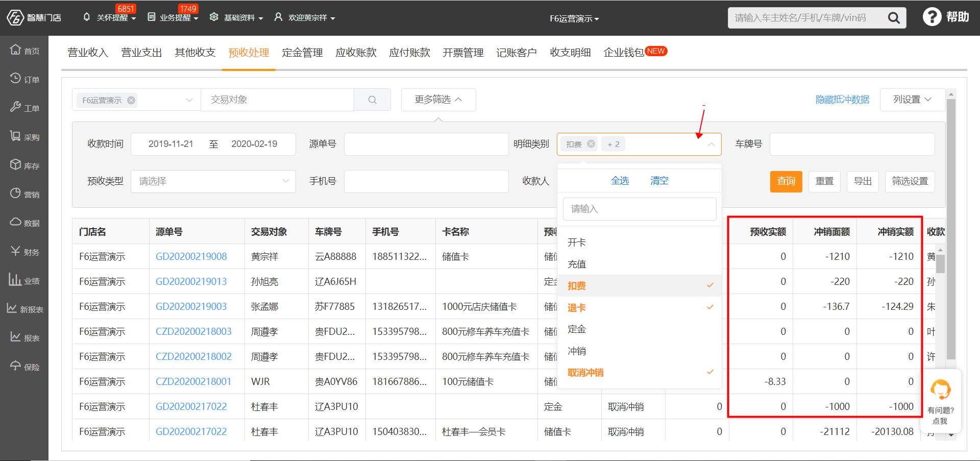The width and height of the screenshot is (980, 461).
Task: Check the 充值 option in the list
Action: point(640,264)
